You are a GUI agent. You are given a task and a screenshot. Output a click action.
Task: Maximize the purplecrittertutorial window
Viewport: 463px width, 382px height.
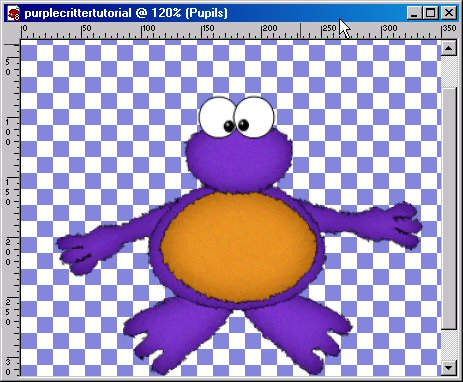(431, 13)
